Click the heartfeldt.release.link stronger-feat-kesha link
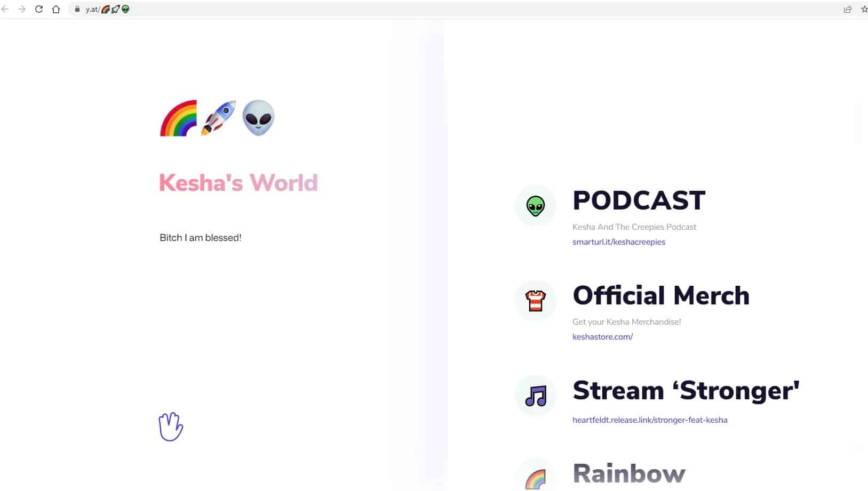Image resolution: width=868 pixels, height=491 pixels. coord(650,420)
